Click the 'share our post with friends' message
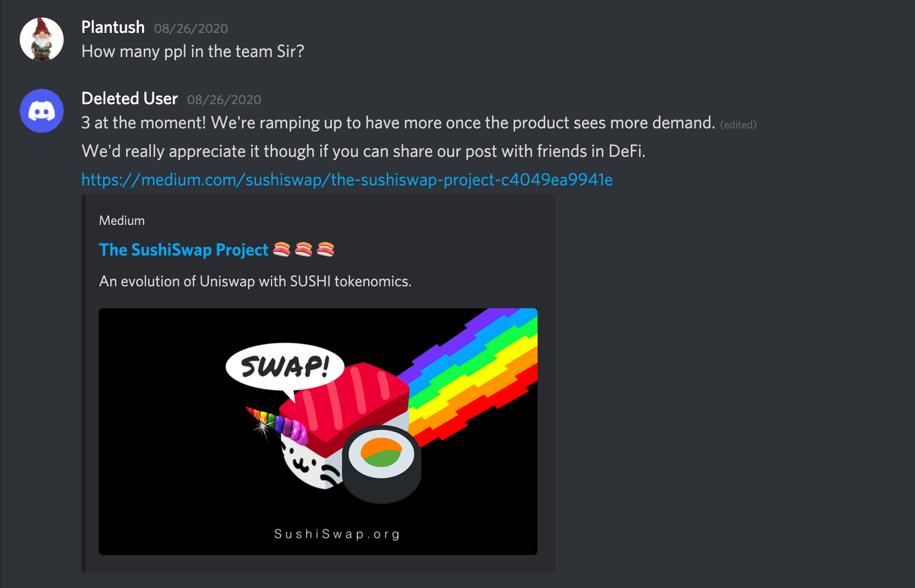 363,151
